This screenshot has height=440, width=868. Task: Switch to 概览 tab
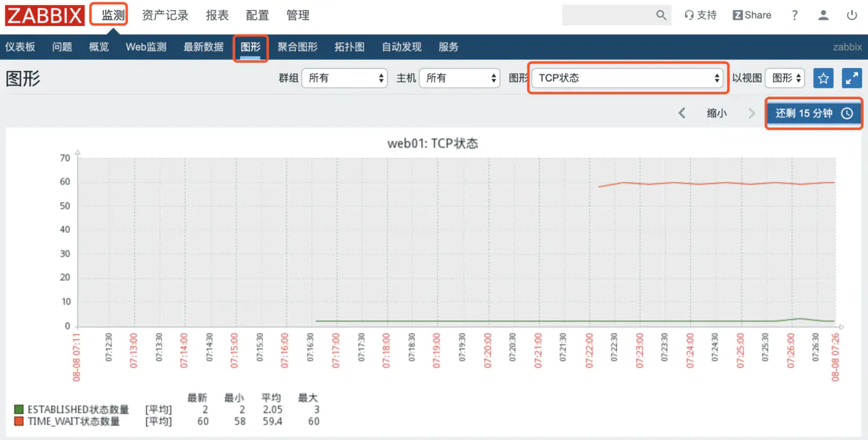(99, 47)
